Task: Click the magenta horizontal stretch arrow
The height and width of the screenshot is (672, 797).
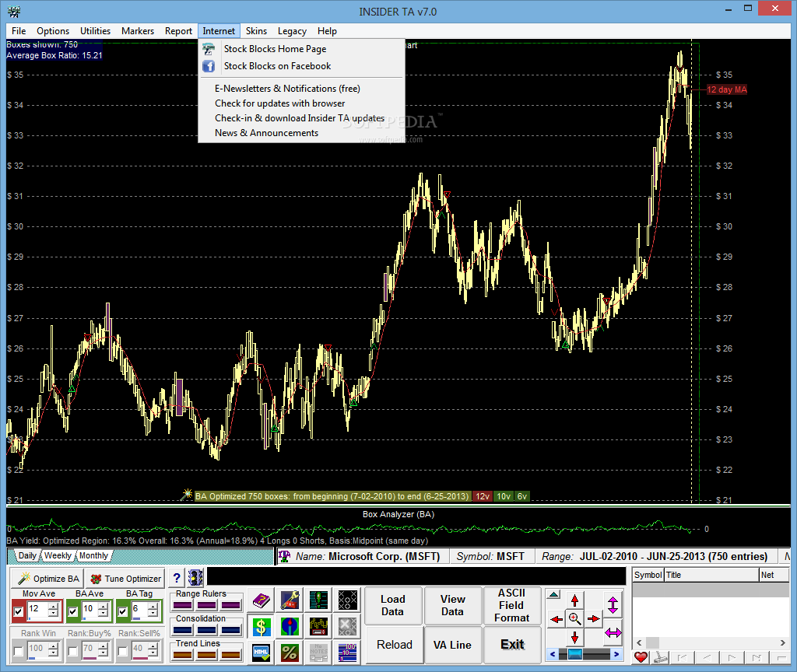Action: coord(613,633)
